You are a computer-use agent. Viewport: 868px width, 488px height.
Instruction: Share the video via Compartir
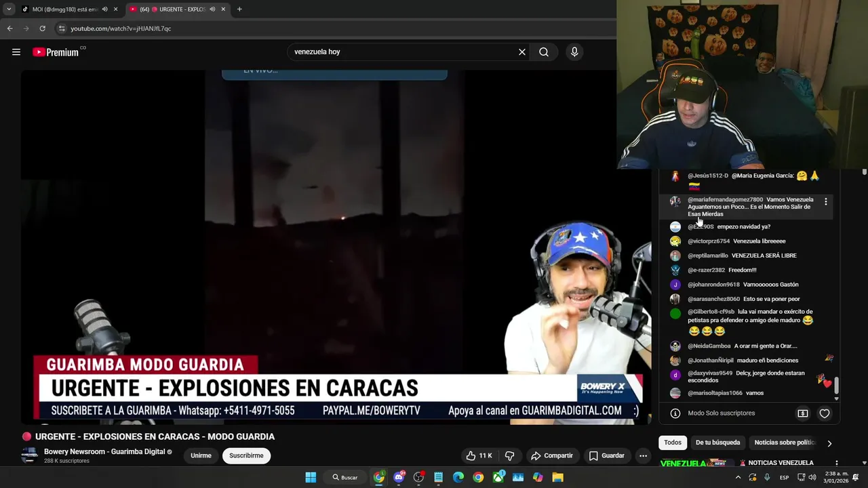click(x=552, y=455)
